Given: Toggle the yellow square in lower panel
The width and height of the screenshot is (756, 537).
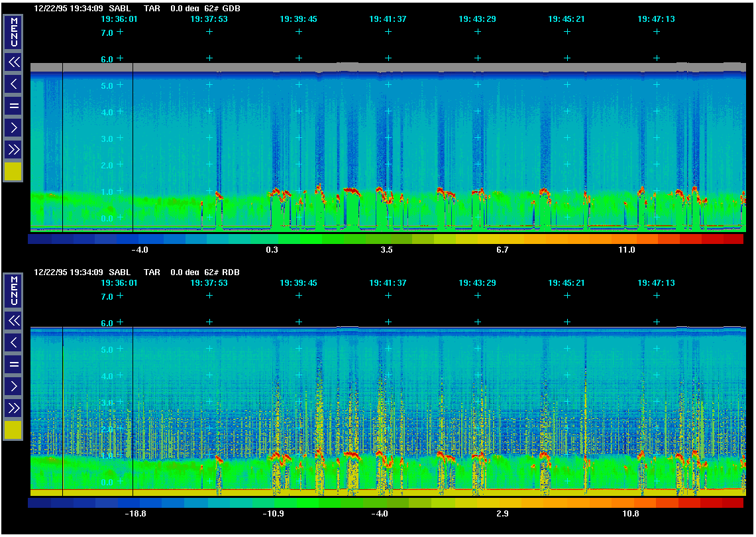Looking at the screenshot, I should 13,430.
